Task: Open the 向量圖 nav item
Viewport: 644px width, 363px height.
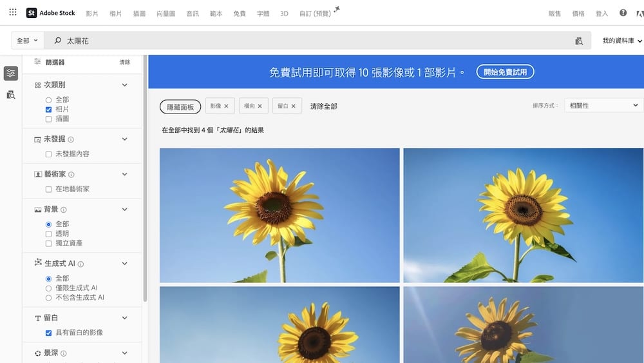Action: pyautogui.click(x=166, y=14)
